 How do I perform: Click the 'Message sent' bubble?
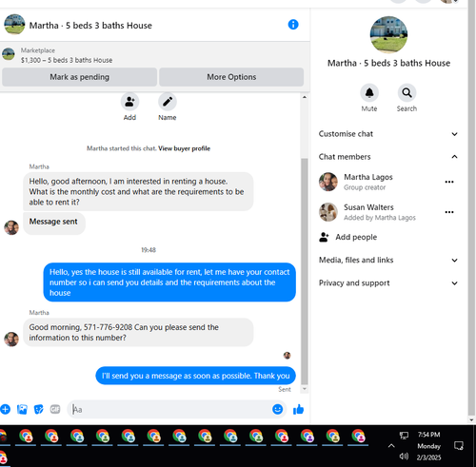pos(54,224)
